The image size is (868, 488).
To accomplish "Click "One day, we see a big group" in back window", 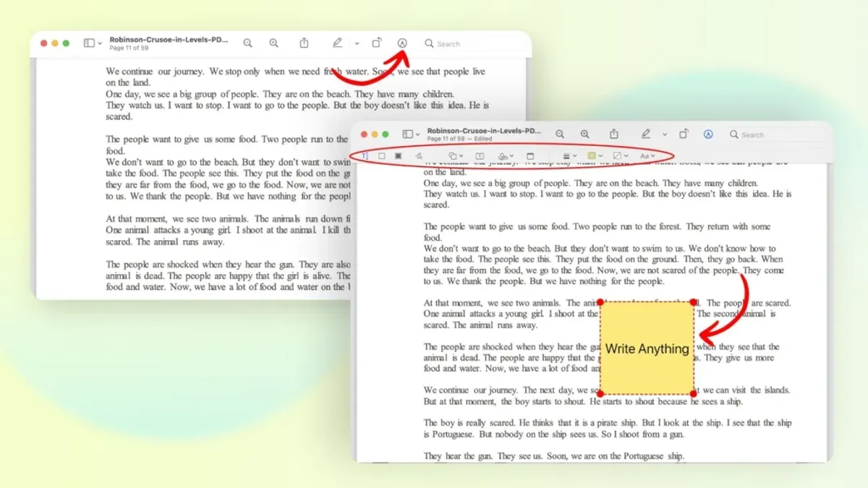I will (280, 94).
